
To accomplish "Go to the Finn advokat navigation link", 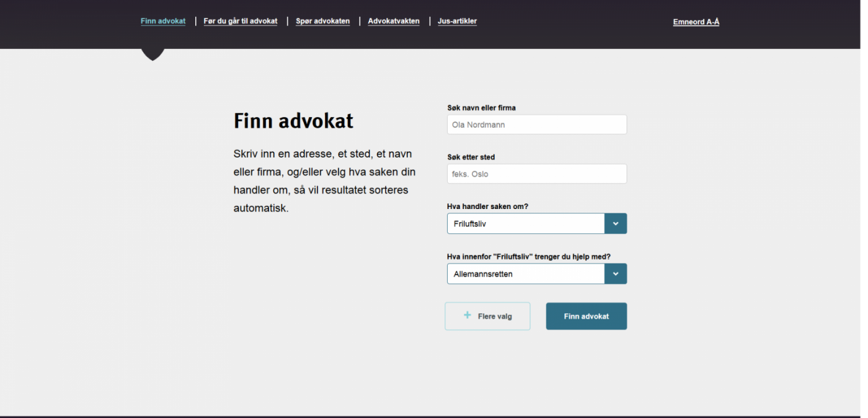I will (163, 21).
